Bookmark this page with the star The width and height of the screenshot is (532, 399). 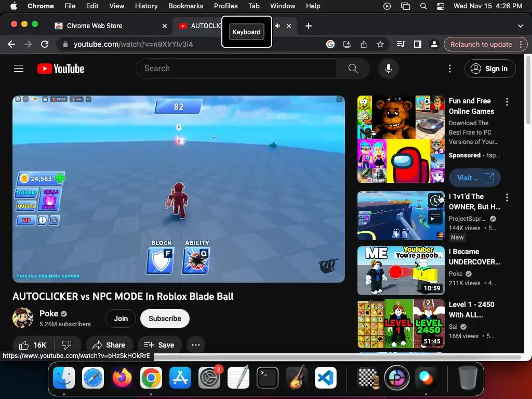(380, 45)
